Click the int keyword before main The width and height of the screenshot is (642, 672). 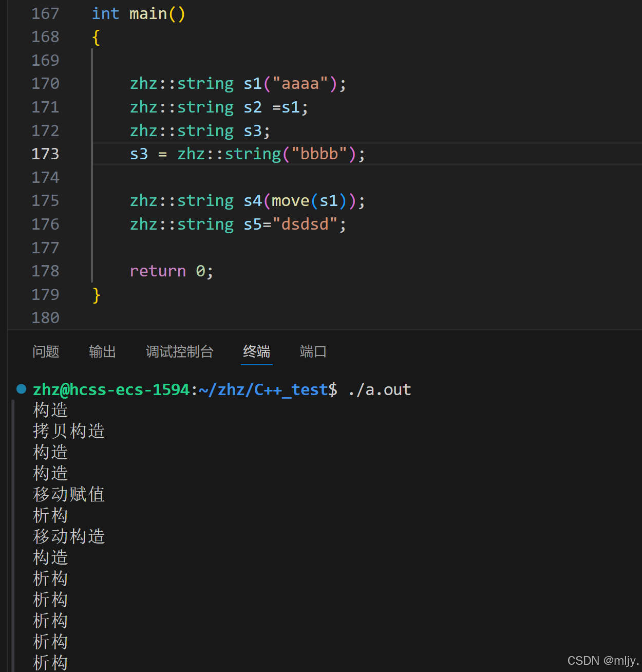click(x=105, y=13)
